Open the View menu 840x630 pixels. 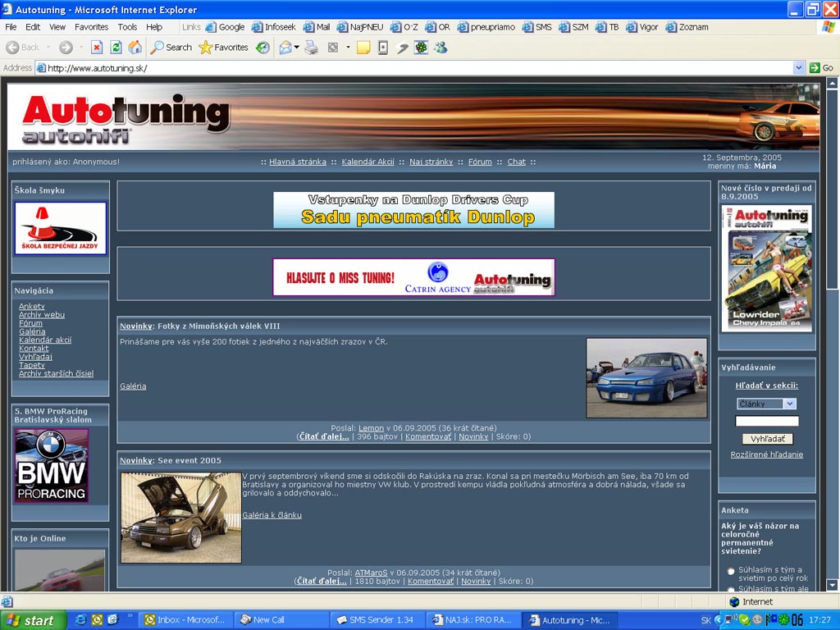57,27
